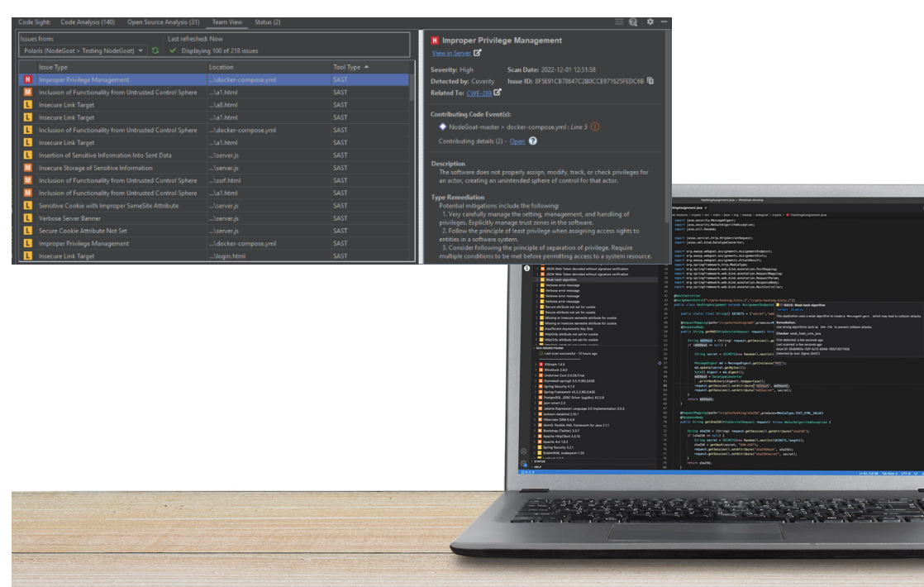Screen dimensions: 924x587
Task: Click the L icon of Verbose Server Banner row
Action: point(28,218)
